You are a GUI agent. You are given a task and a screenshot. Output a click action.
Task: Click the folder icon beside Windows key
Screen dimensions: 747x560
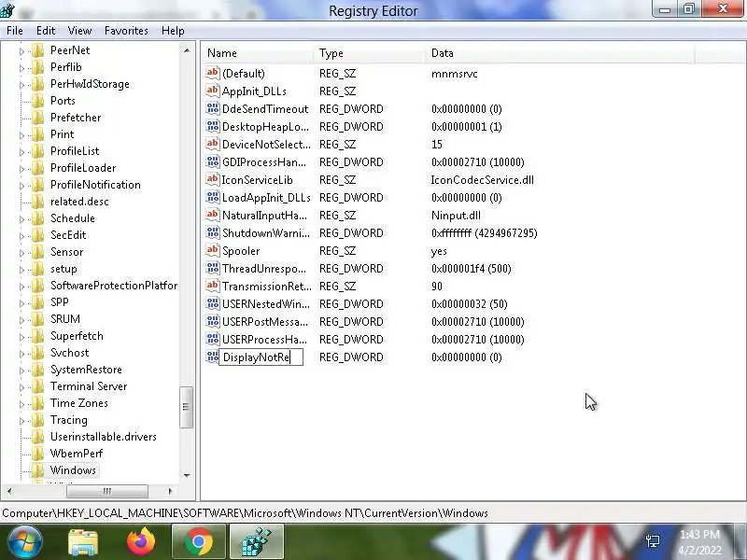point(38,470)
